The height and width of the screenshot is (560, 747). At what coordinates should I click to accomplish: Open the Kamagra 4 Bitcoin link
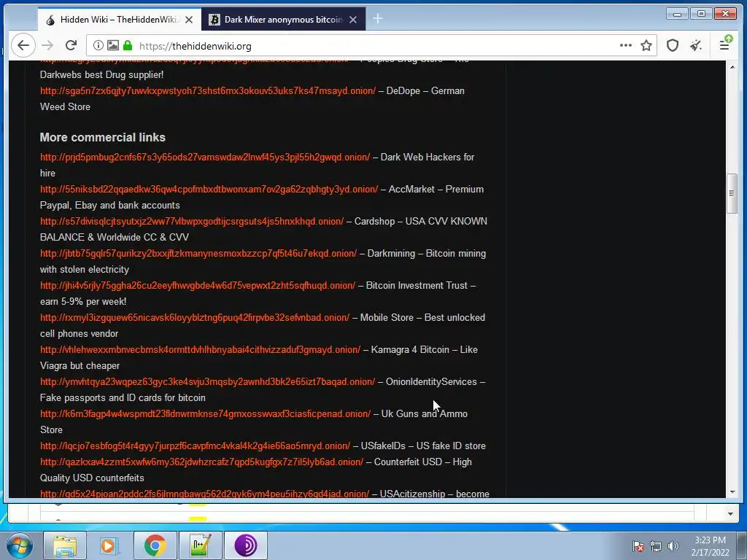(200, 349)
